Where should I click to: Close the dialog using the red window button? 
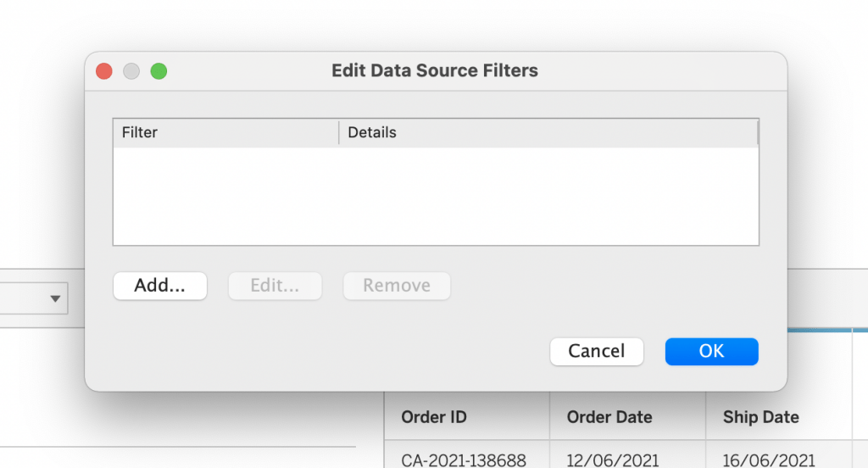[104, 71]
